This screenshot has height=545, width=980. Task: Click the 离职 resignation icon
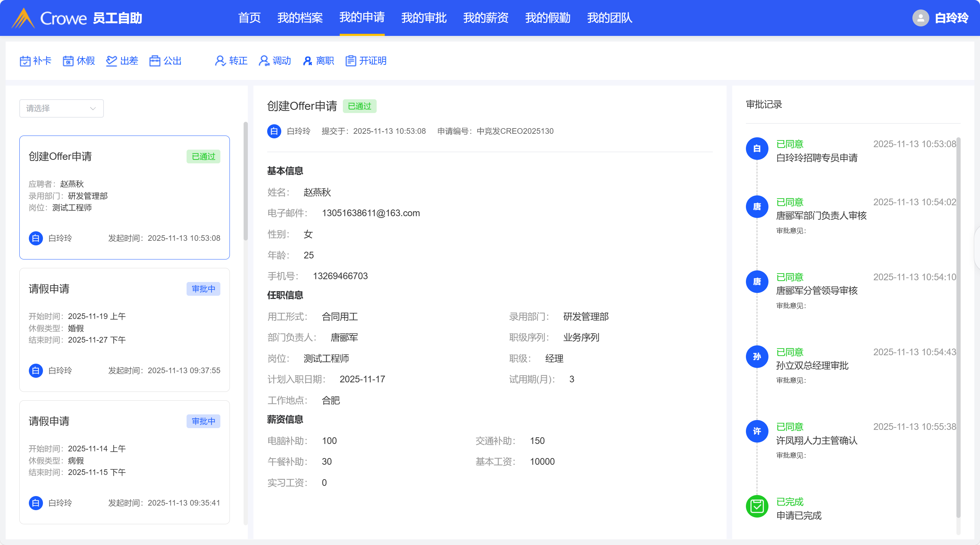tap(307, 61)
